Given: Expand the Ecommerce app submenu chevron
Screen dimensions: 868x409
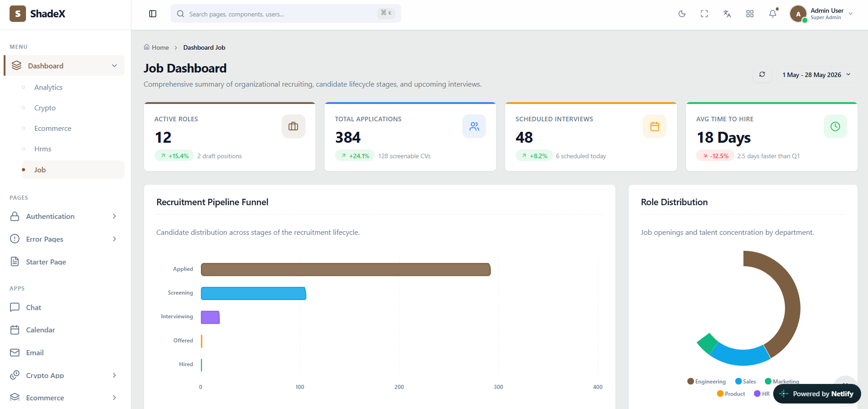Looking at the screenshot, I should click(114, 398).
